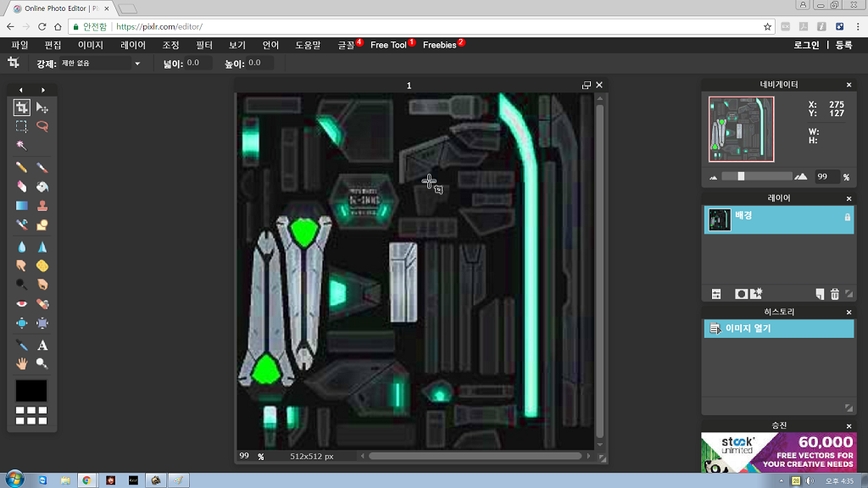This screenshot has height=488, width=868.
Task: Select the Red Eye Reduction tool
Action: pyautogui.click(x=21, y=304)
